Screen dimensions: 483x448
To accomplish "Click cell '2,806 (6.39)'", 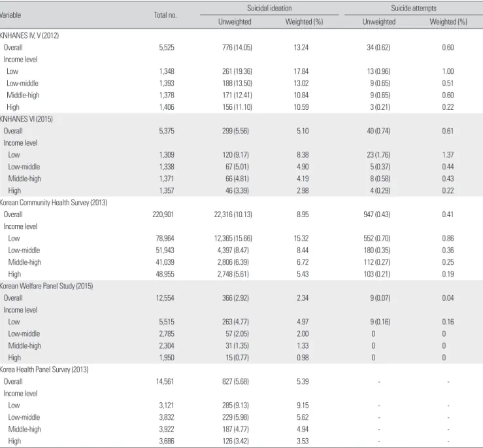I will pos(233,262).
